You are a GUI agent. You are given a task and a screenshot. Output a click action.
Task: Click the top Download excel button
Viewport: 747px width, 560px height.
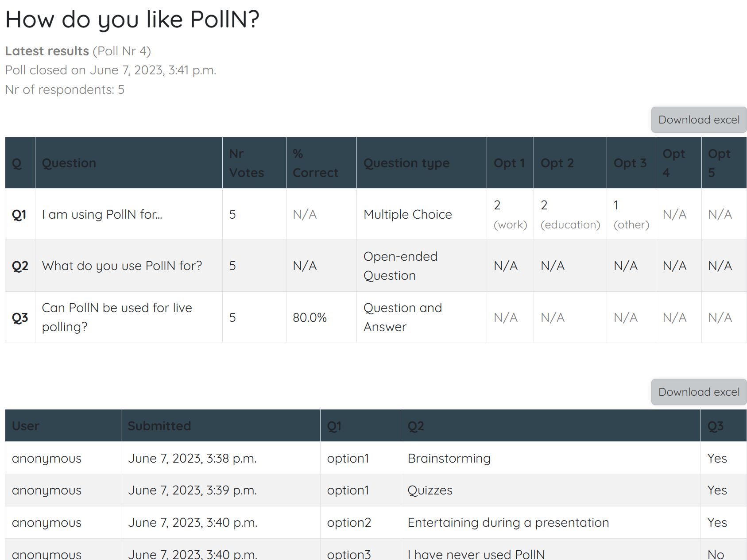point(698,120)
